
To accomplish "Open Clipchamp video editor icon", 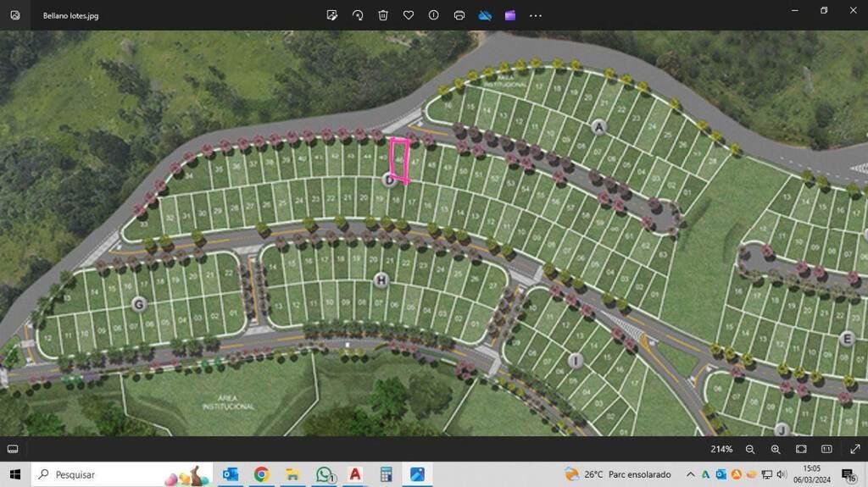I will coord(510,15).
